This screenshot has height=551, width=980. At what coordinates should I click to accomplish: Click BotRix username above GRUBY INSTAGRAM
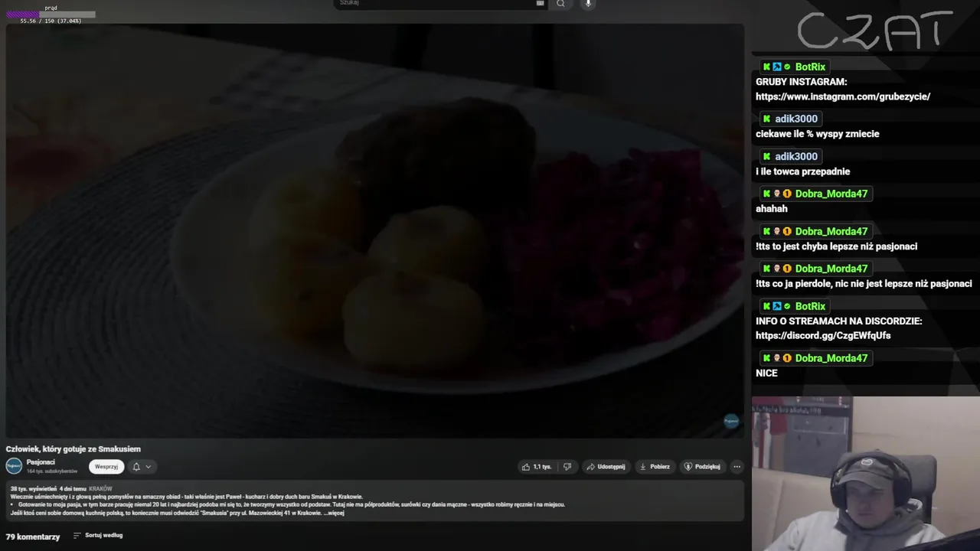(x=810, y=67)
